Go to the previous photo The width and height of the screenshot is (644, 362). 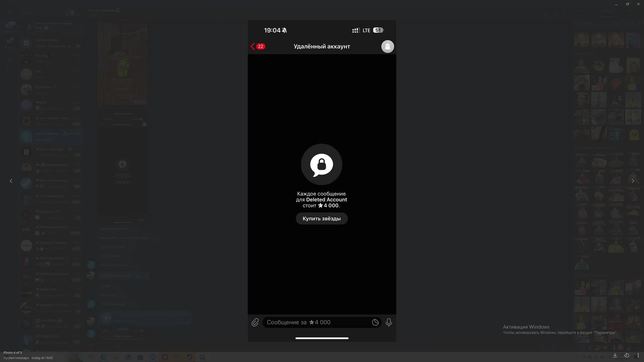tap(11, 181)
